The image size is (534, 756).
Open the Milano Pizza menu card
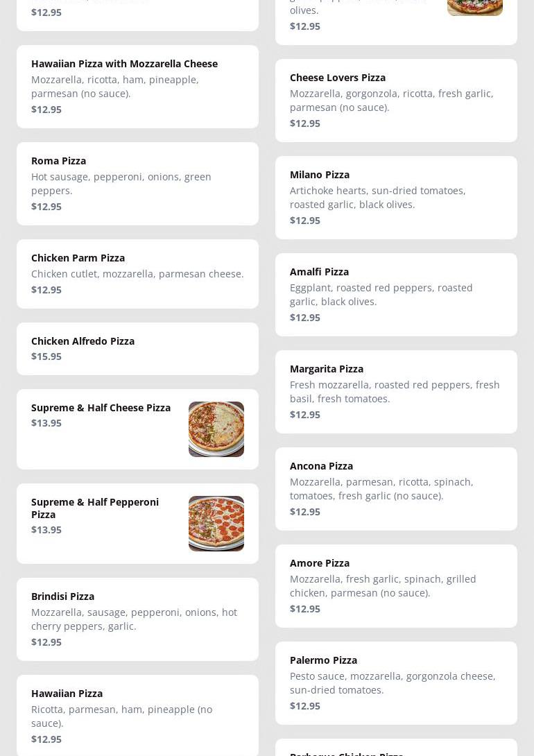[396, 197]
